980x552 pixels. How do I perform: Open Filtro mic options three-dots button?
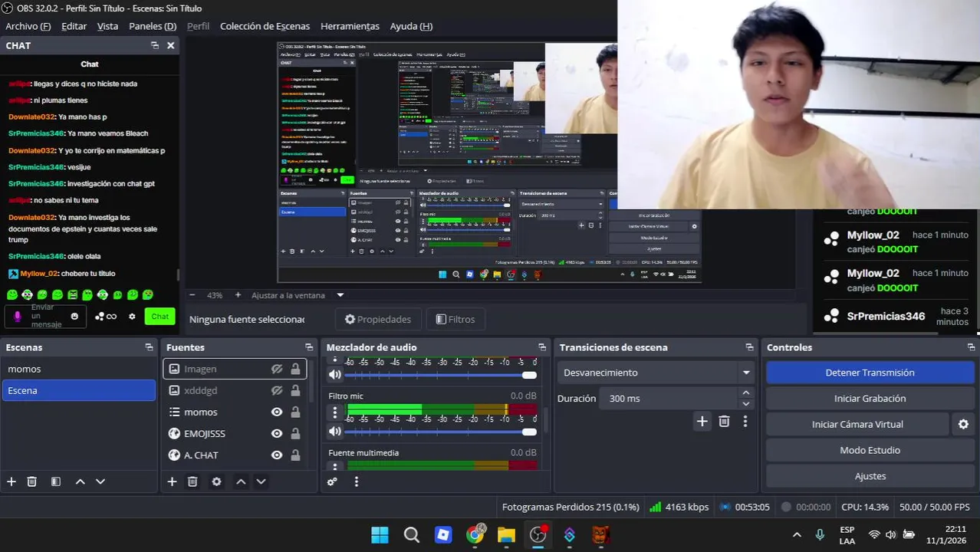point(334,412)
